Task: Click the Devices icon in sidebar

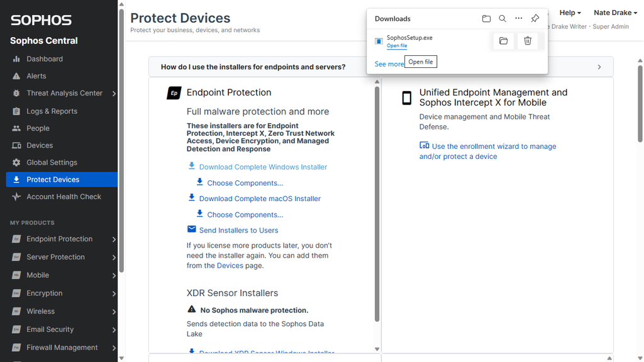Action: [16, 146]
